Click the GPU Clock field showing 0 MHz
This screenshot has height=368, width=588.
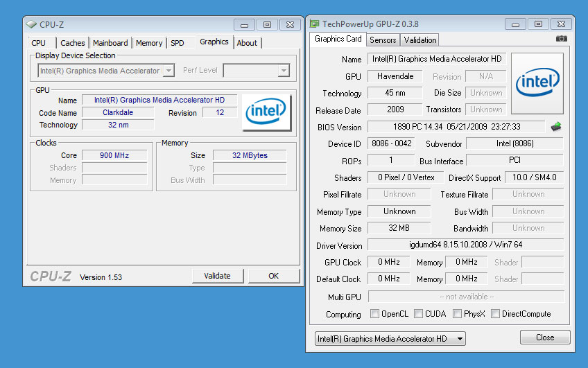(389, 262)
